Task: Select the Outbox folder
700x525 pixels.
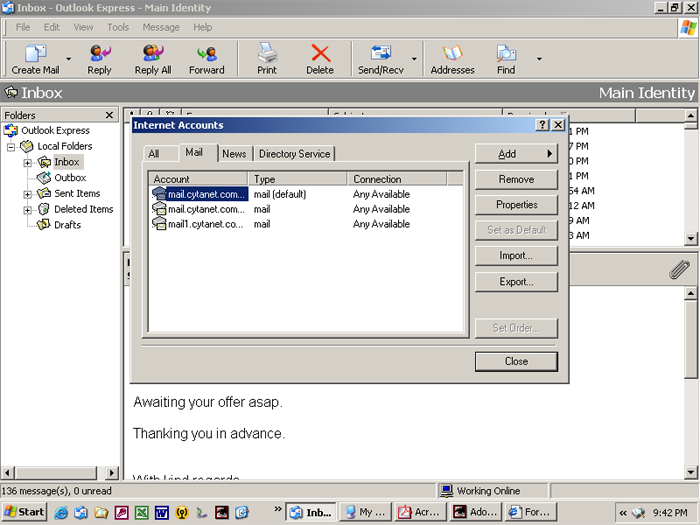Action: tap(70, 178)
